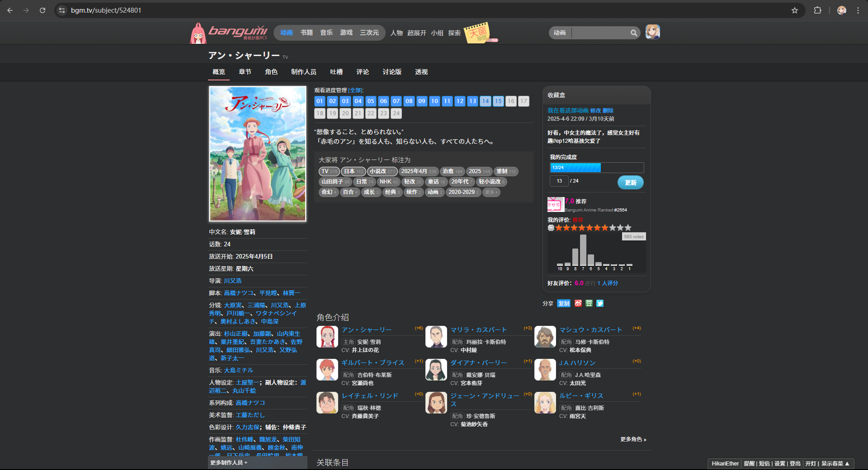This screenshot has height=470, width=868.
Task: Toggle episode 16 watch status
Action: click(511, 101)
